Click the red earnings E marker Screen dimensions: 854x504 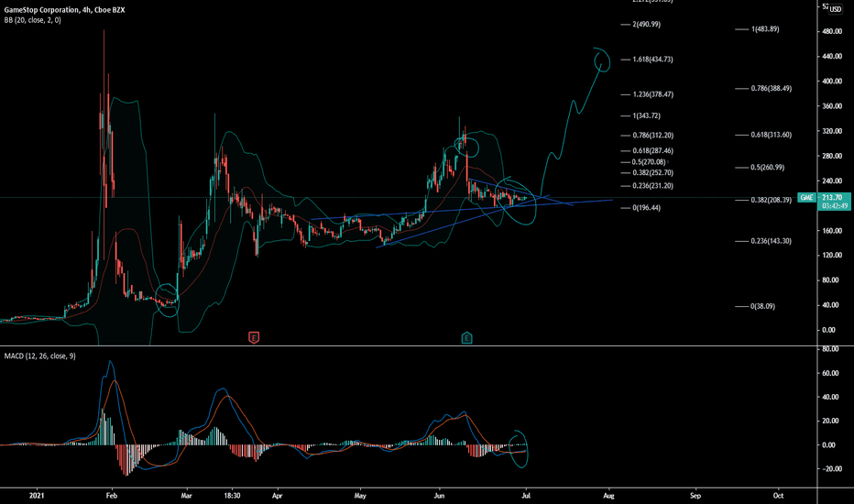(254, 338)
